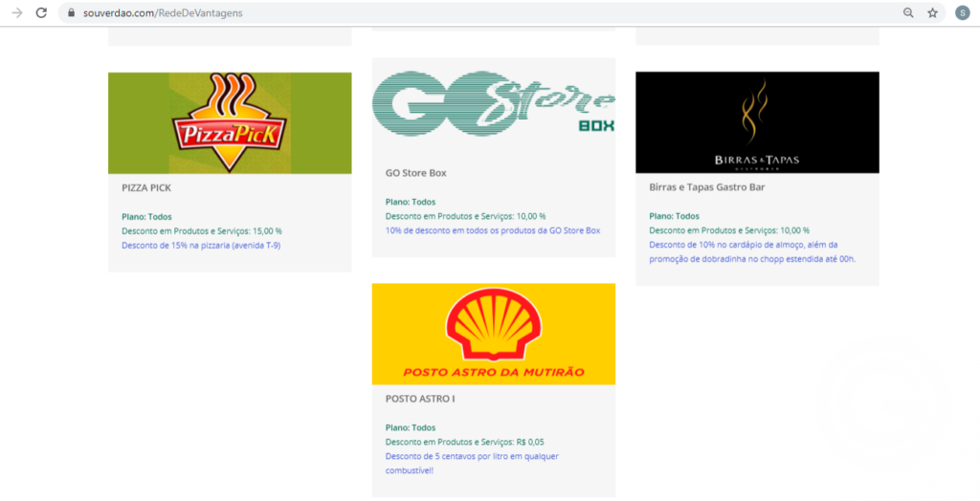980x501 pixels.
Task: Click the souverdao.com address bar URL
Action: 163,12
